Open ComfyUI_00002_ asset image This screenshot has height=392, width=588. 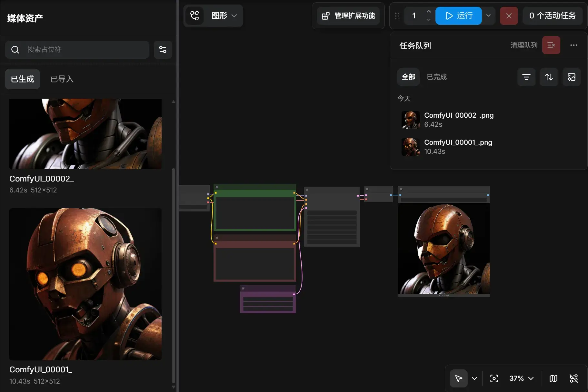pyautogui.click(x=85, y=134)
